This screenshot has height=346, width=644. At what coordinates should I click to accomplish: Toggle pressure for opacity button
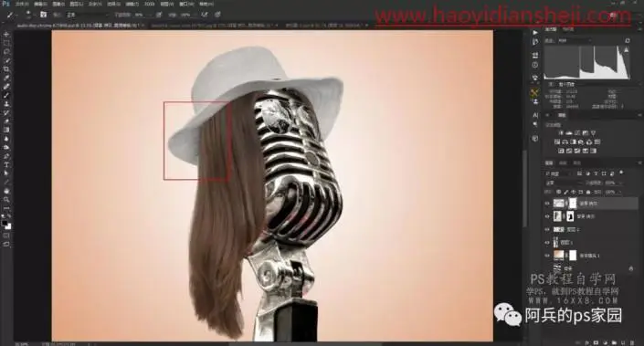159,15
